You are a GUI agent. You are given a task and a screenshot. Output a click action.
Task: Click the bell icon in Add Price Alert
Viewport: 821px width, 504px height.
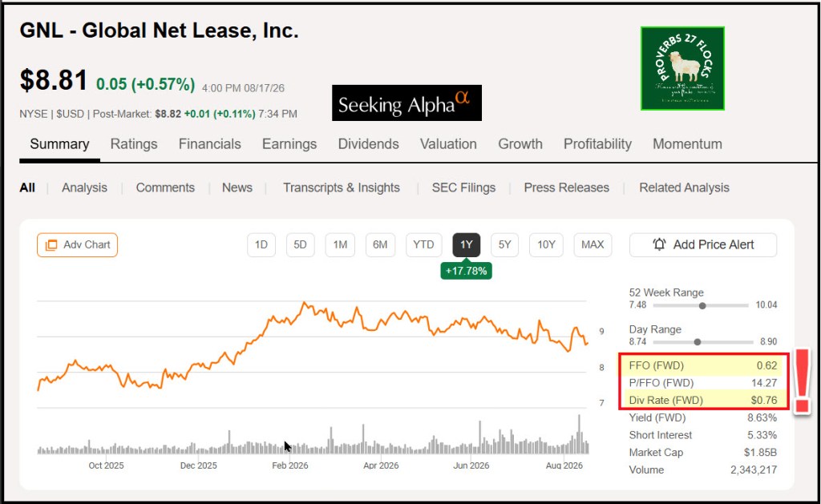click(x=659, y=244)
